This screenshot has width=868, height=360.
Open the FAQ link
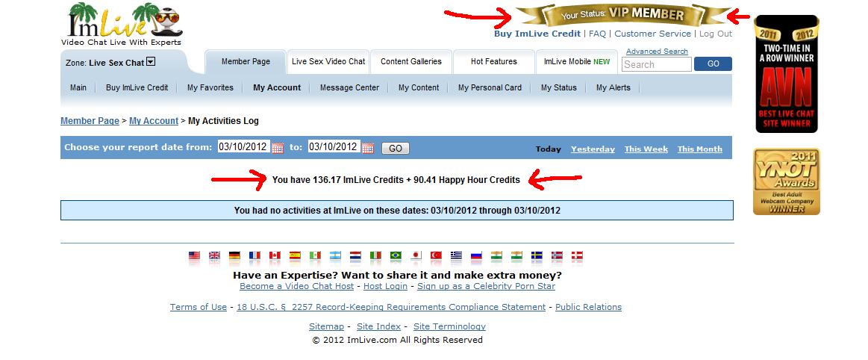pyautogui.click(x=597, y=34)
